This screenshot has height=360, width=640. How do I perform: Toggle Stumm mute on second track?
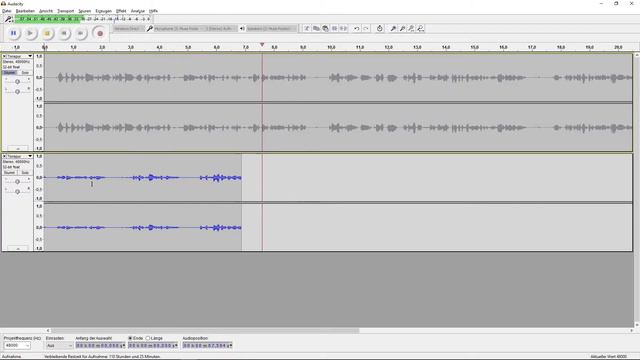coord(9,173)
